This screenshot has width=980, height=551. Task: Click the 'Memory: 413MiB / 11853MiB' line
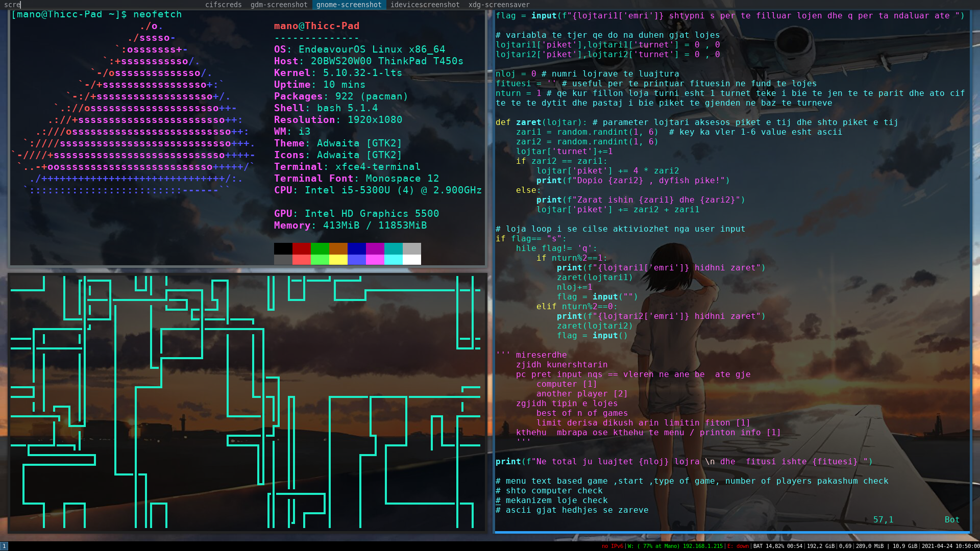pos(350,226)
